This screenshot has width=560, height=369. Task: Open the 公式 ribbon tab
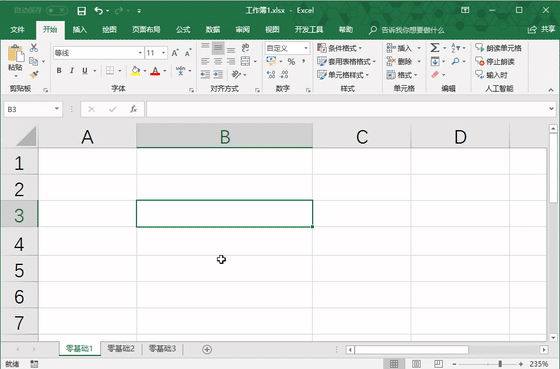(183, 30)
